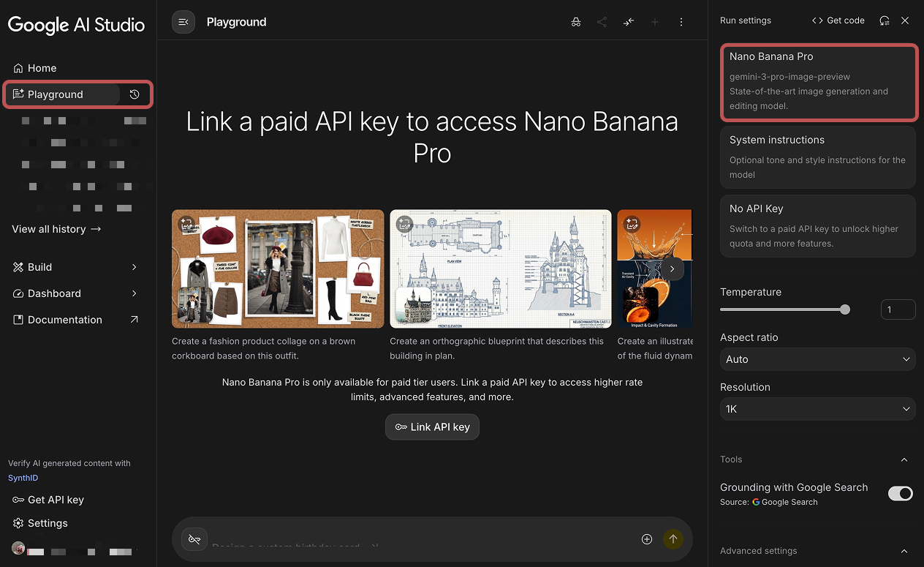Go to the Home section in sidebar
924x567 pixels.
tap(40, 68)
